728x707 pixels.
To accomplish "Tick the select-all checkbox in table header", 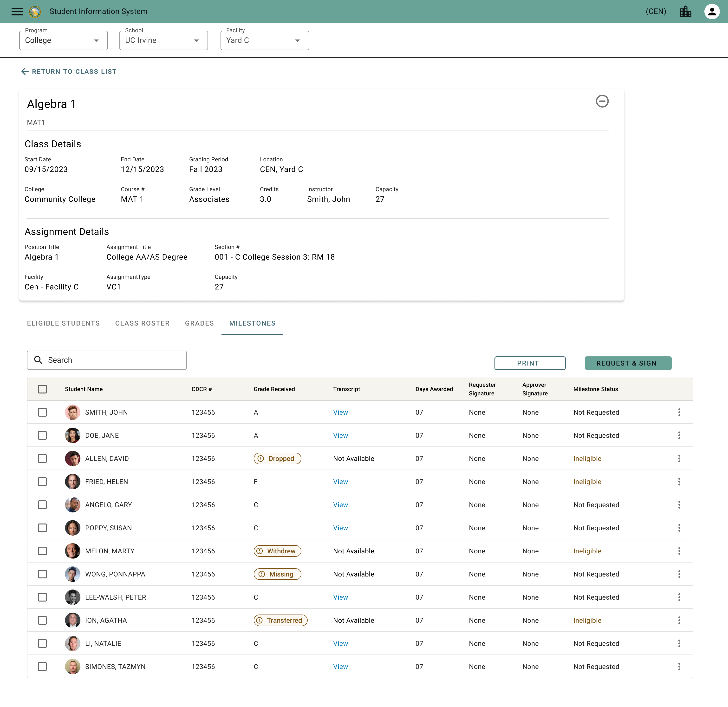I will point(42,389).
